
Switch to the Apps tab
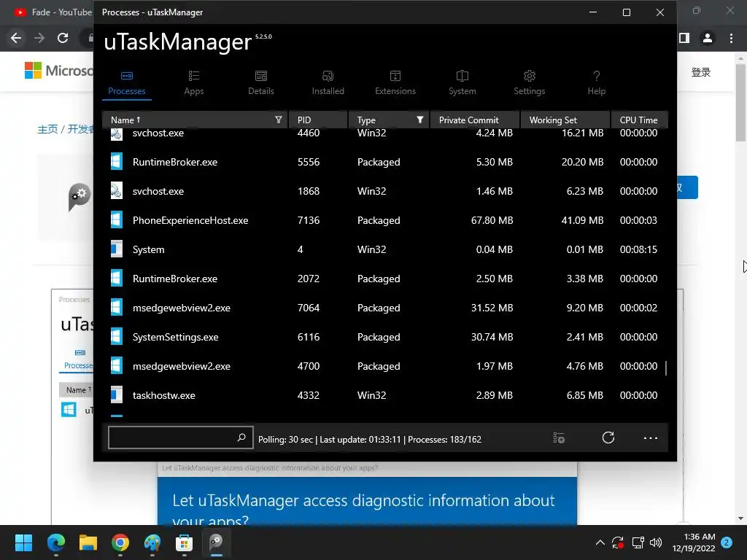tap(194, 83)
